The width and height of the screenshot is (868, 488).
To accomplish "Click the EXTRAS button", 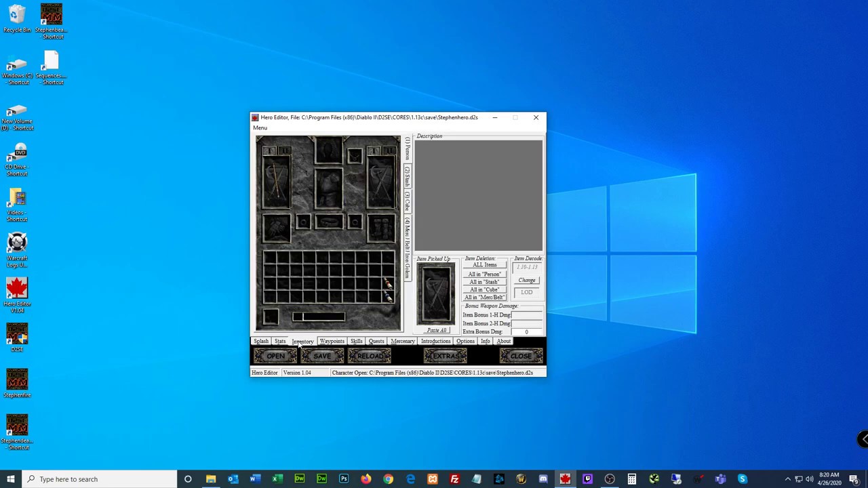I will (446, 356).
